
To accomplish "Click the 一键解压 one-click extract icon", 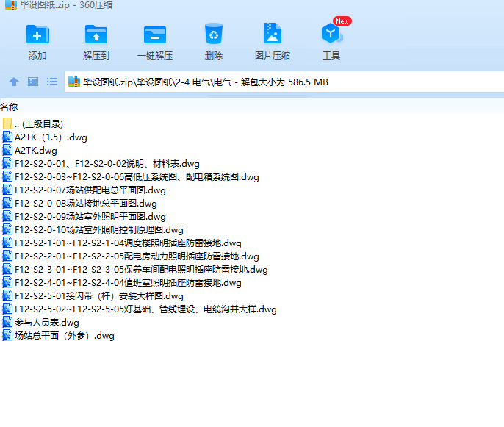I will [155, 35].
